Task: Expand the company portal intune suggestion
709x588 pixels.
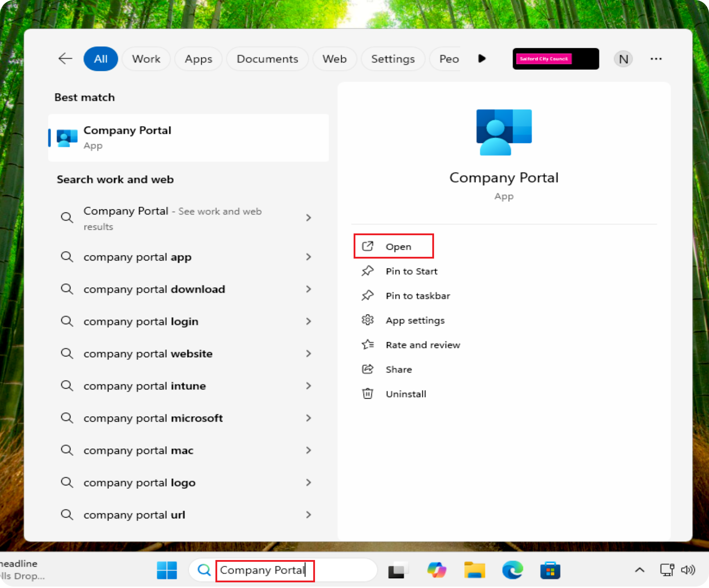Action: 308,386
